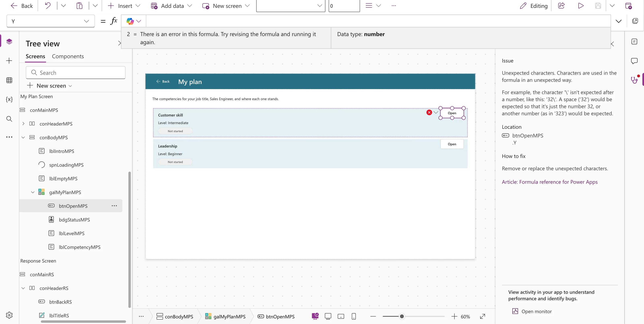The image size is (644, 324).
Task: Open the Variables {x} icon
Action: tap(9, 99)
